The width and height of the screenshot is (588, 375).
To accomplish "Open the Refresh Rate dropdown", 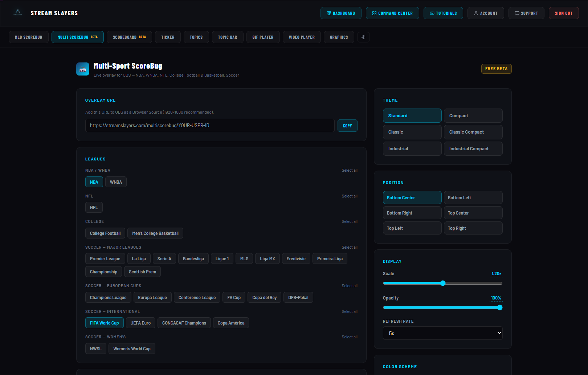I will tap(443, 333).
